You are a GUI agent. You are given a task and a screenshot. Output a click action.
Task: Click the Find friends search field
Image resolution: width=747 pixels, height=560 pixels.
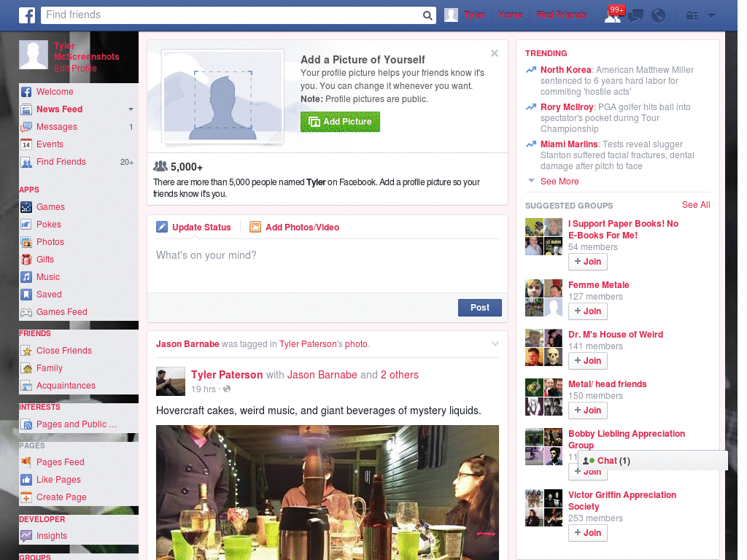pyautogui.click(x=231, y=15)
